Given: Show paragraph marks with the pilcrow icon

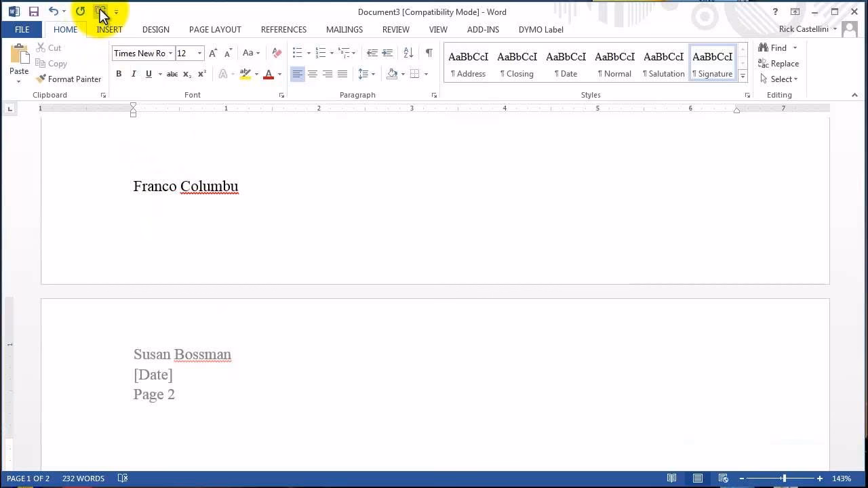Looking at the screenshot, I should coord(429,52).
